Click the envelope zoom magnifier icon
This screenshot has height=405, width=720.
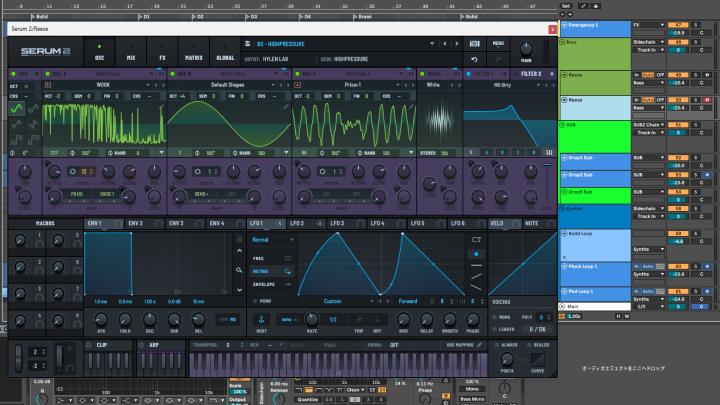point(239,270)
